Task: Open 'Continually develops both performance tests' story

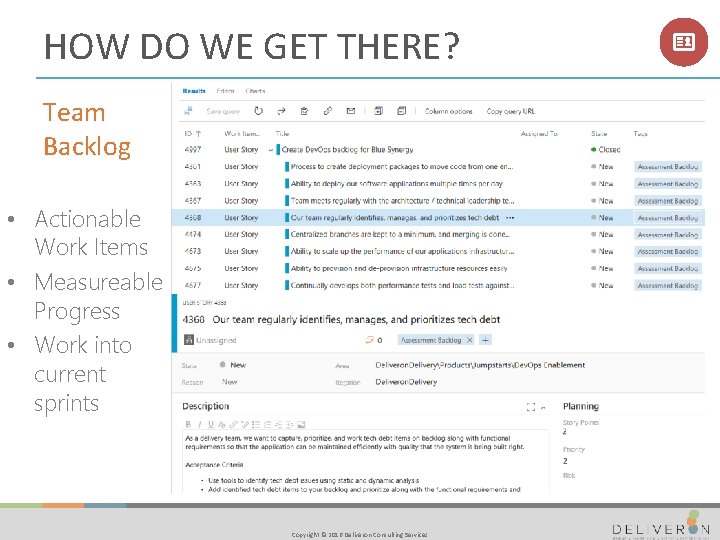Action: tap(402, 285)
